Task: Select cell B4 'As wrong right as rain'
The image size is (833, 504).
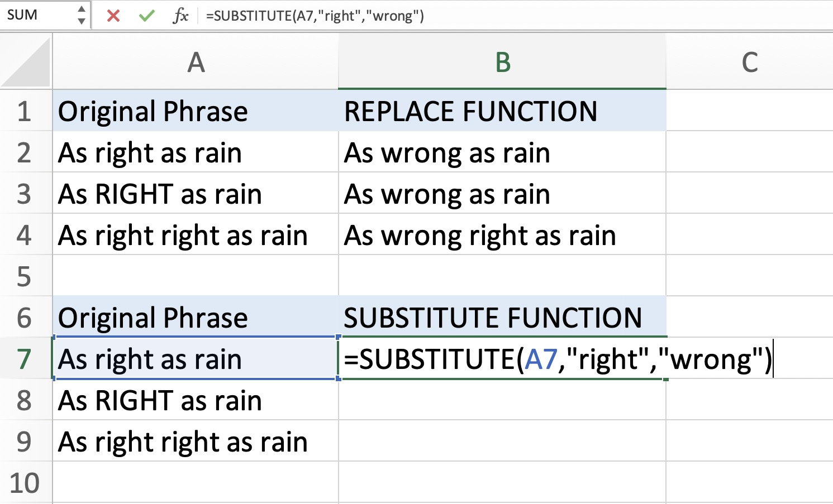Action: click(x=502, y=234)
